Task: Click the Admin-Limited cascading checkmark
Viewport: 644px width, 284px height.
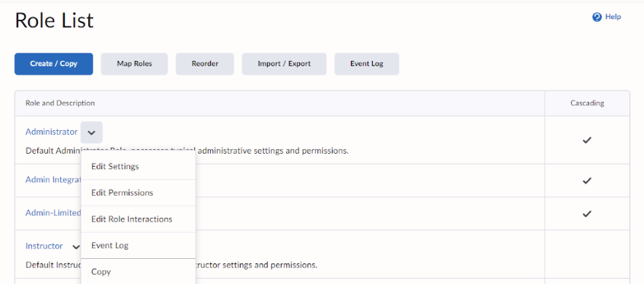Action: pos(587,213)
